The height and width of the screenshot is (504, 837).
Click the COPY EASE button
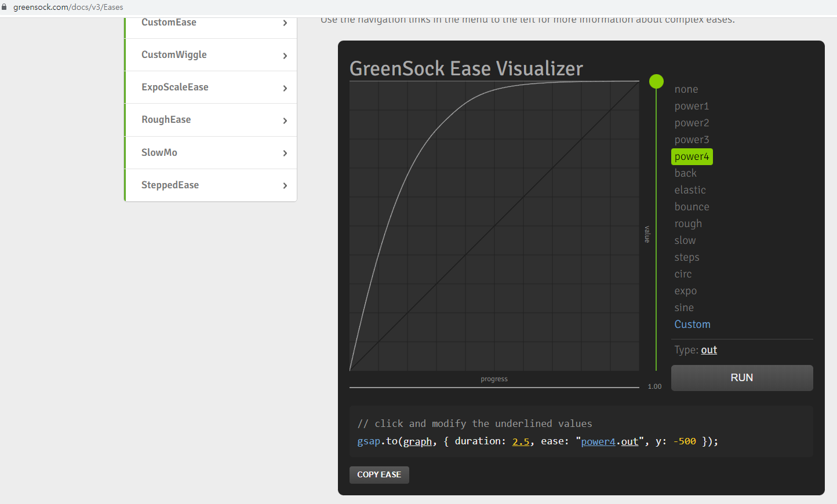pos(379,474)
